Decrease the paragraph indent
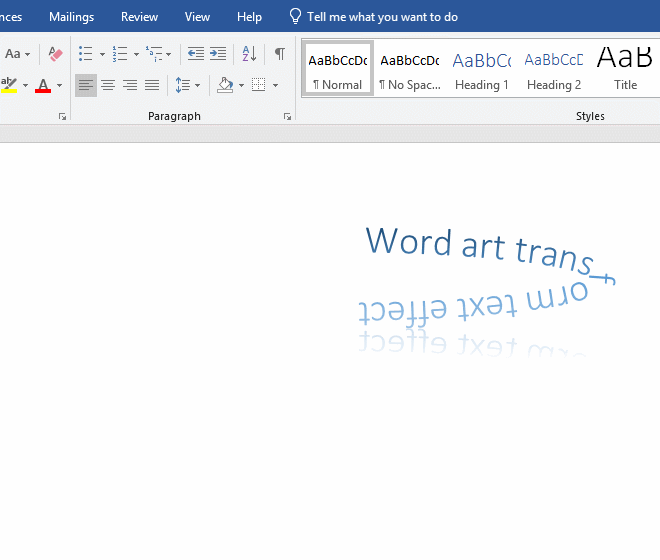The image size is (660, 560). [x=196, y=54]
